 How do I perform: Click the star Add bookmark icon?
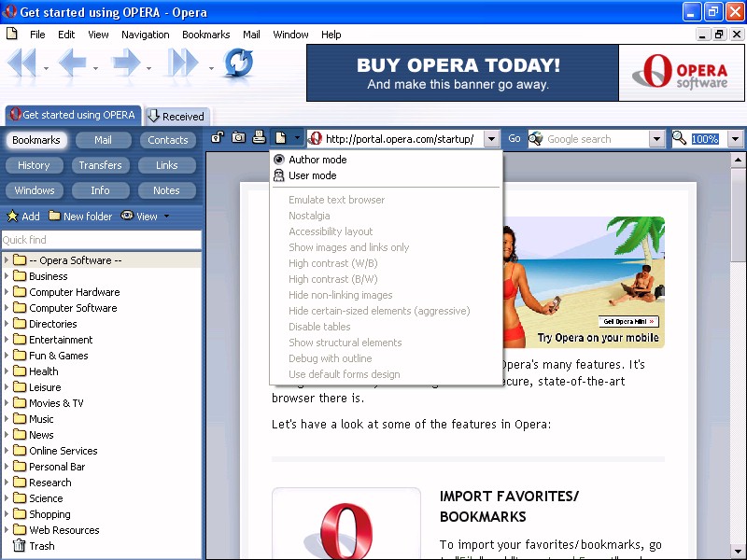point(12,217)
